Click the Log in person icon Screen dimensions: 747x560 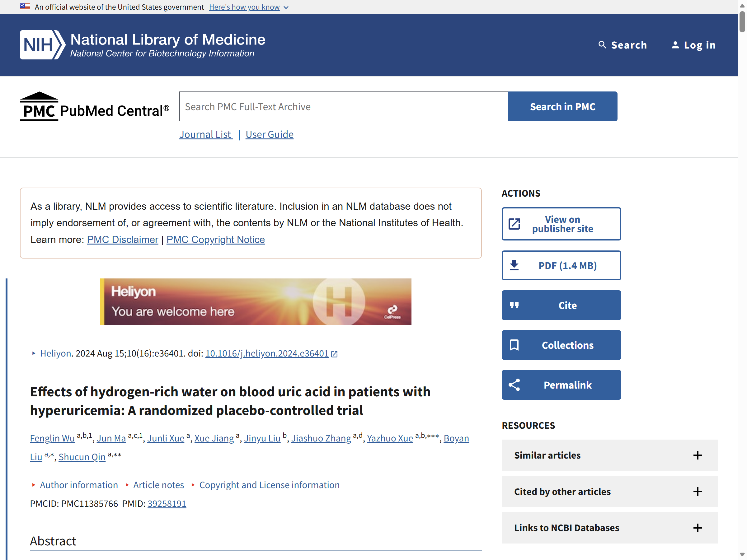(675, 45)
